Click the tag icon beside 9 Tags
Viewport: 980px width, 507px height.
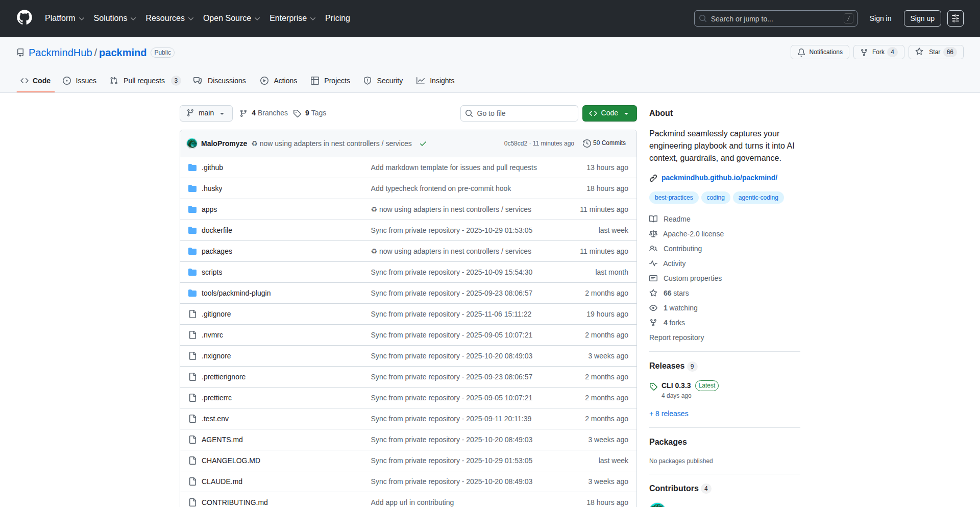tap(298, 113)
